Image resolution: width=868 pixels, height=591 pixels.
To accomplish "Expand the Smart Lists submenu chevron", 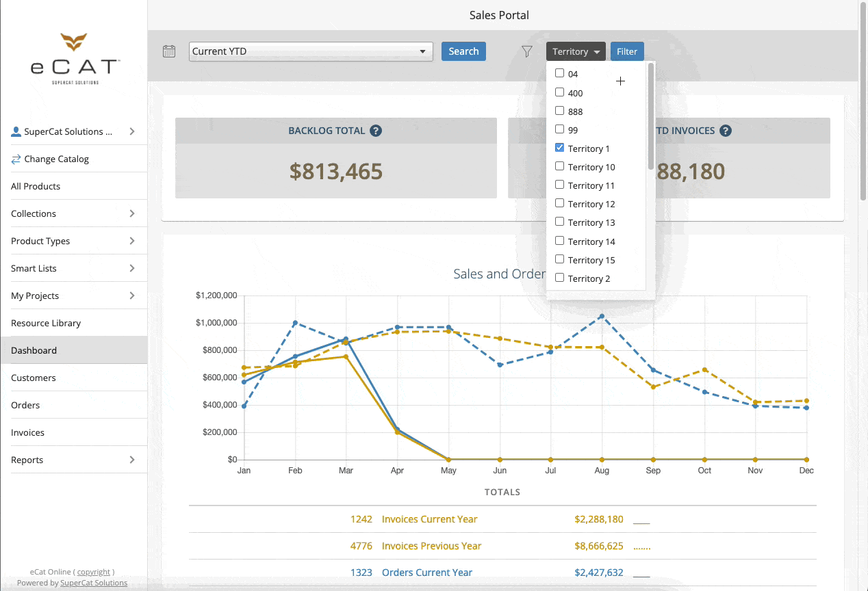I will click(x=132, y=268).
